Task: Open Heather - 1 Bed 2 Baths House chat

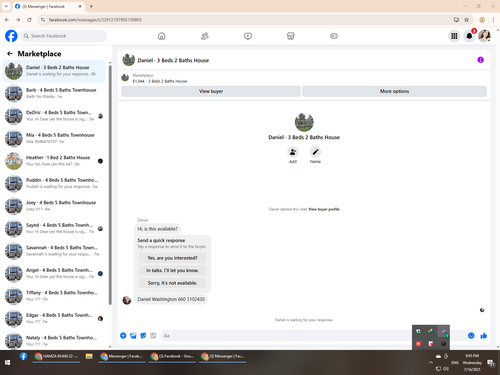Action: 54,161
